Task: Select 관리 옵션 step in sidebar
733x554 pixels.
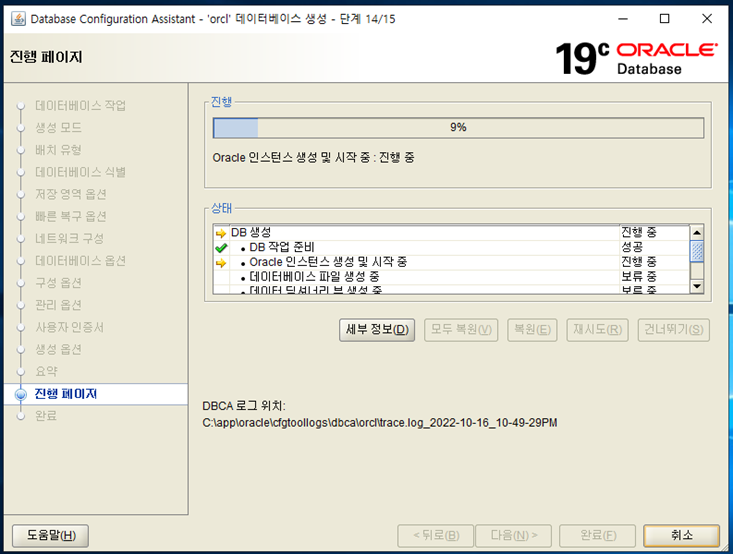Action: pos(58,305)
